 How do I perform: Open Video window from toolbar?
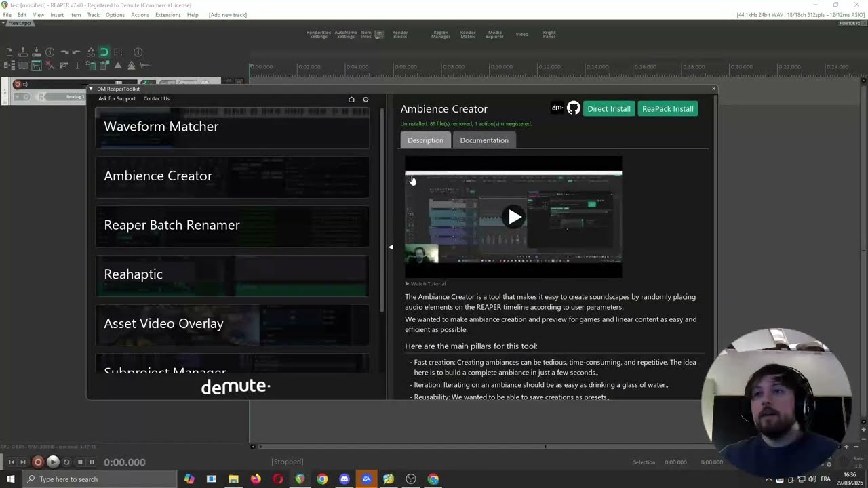click(x=522, y=34)
